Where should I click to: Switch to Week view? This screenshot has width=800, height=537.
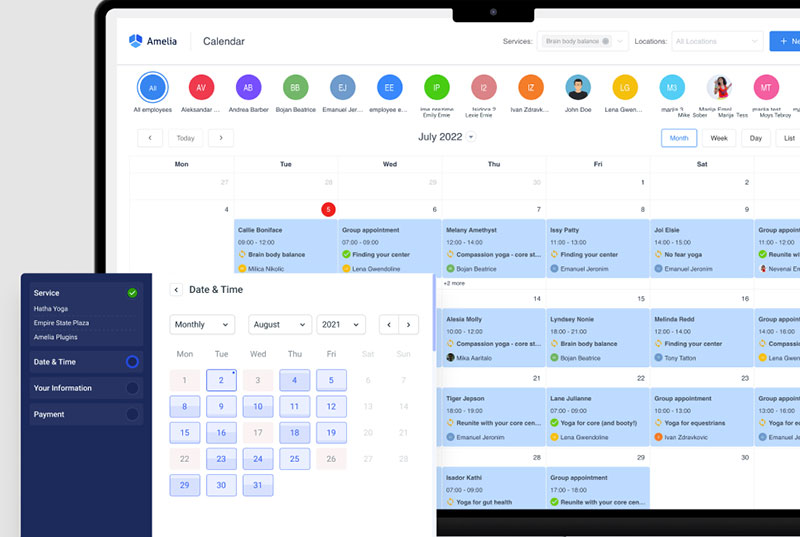tap(719, 138)
